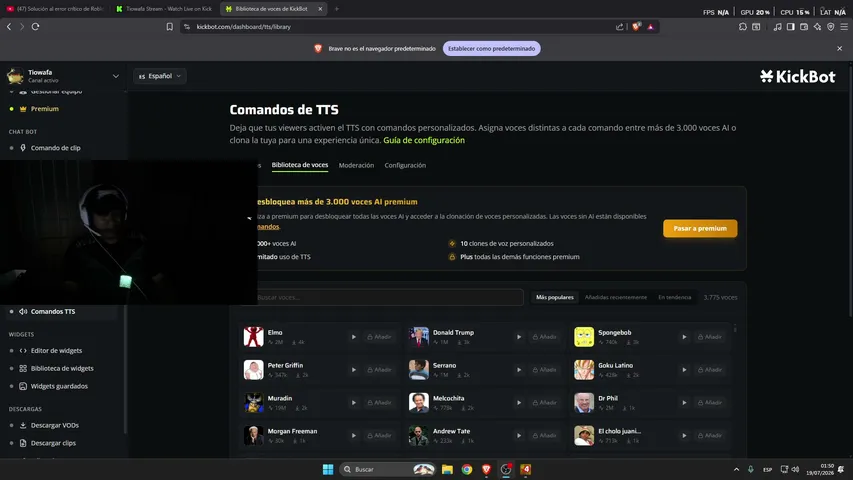
Task: Click the share icon in address bar
Action: pyautogui.click(x=620, y=27)
